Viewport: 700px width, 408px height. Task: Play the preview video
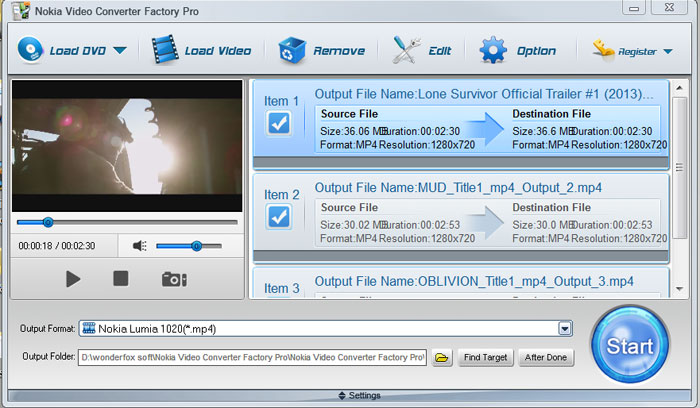(73, 279)
